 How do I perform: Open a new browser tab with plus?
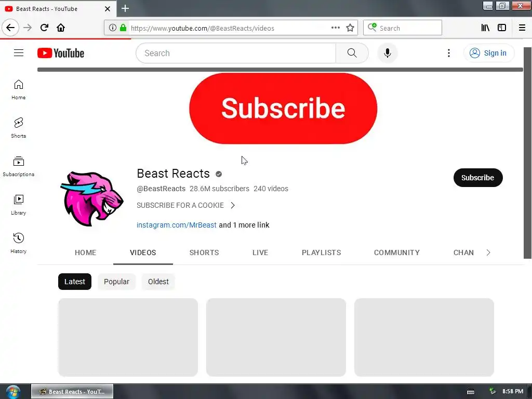coord(125,8)
